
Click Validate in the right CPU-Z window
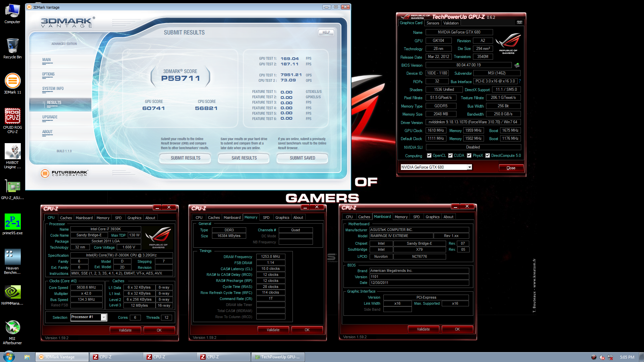pos(423,329)
